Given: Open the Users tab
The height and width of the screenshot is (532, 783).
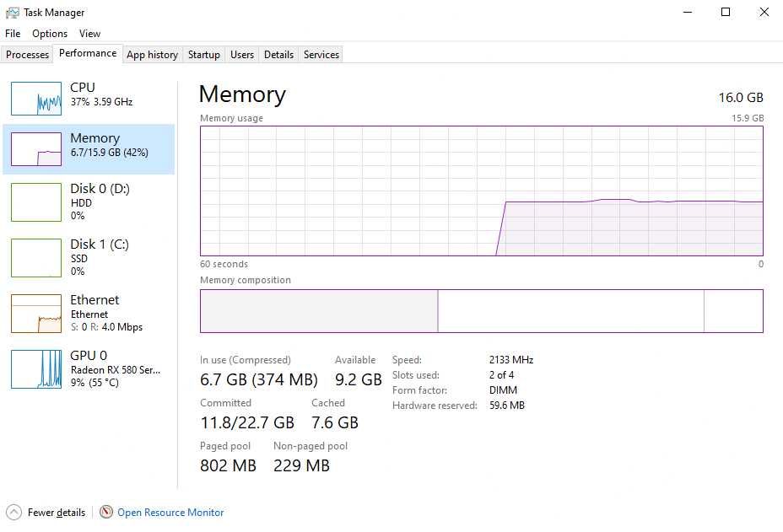Looking at the screenshot, I should coord(242,55).
